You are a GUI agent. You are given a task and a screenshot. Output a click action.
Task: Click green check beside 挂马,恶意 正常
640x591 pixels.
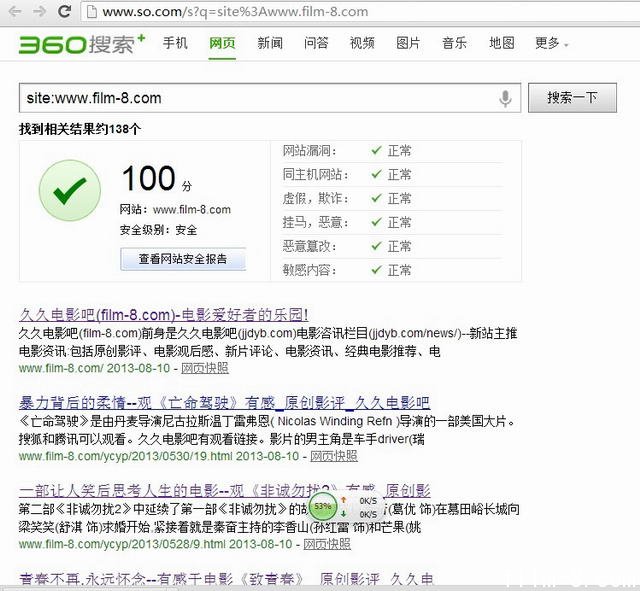(x=376, y=222)
